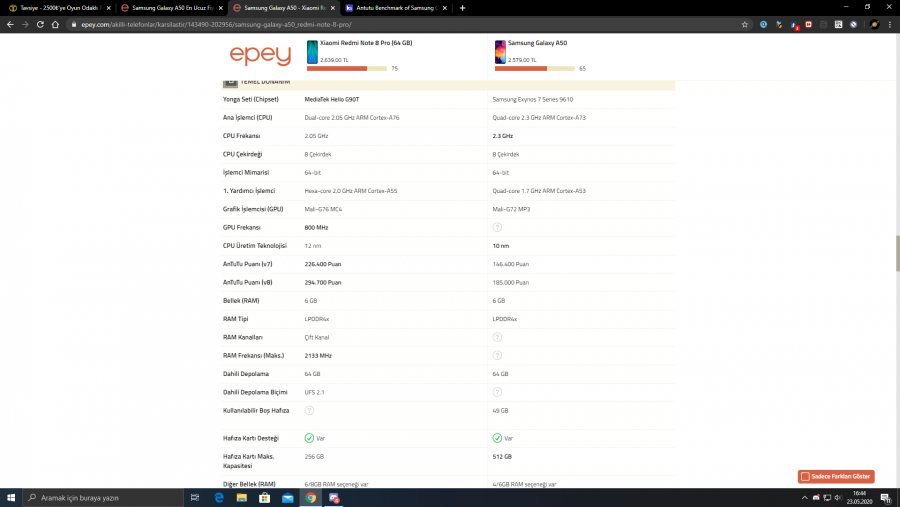Select the 294.700 Puan AnTuTu value
Screen dimensions: 900x507
pos(323,282)
